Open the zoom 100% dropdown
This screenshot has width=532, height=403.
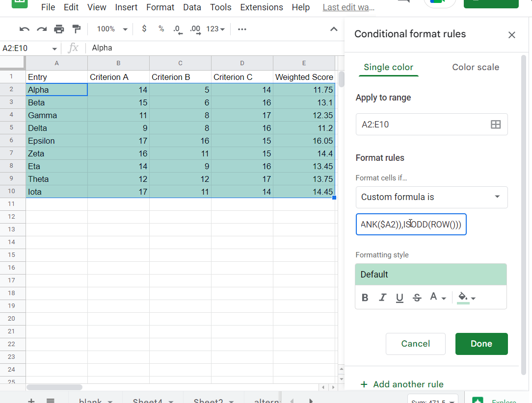coord(112,29)
